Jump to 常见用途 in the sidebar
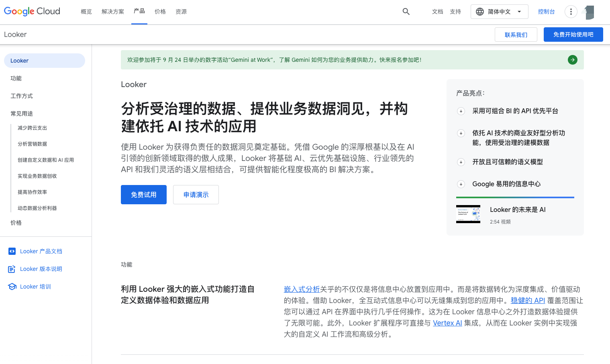The height and width of the screenshot is (364, 610). point(22,114)
